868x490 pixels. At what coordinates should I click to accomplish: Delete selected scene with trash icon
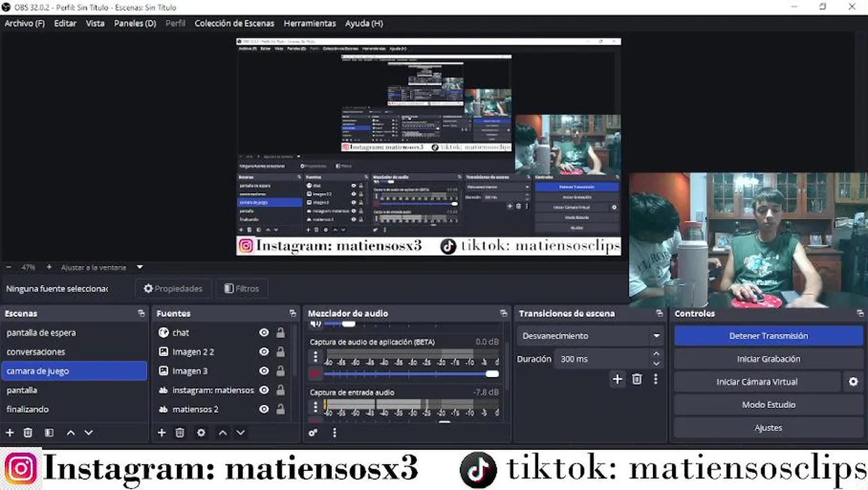[28, 433]
